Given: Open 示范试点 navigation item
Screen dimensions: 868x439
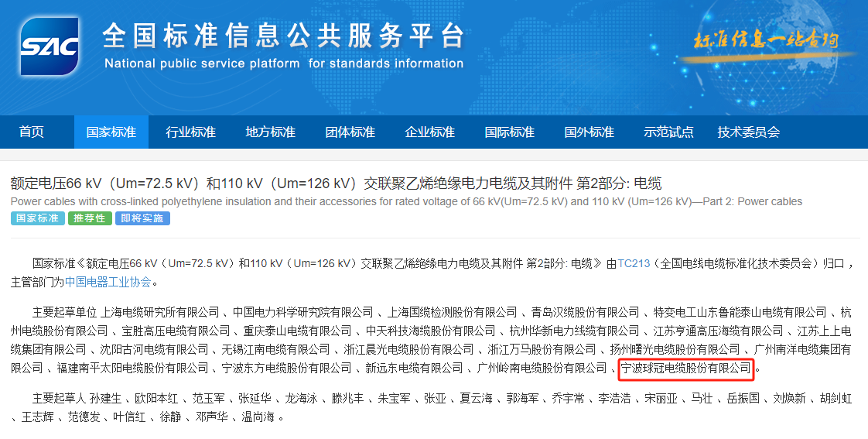Looking at the screenshot, I should point(668,132).
